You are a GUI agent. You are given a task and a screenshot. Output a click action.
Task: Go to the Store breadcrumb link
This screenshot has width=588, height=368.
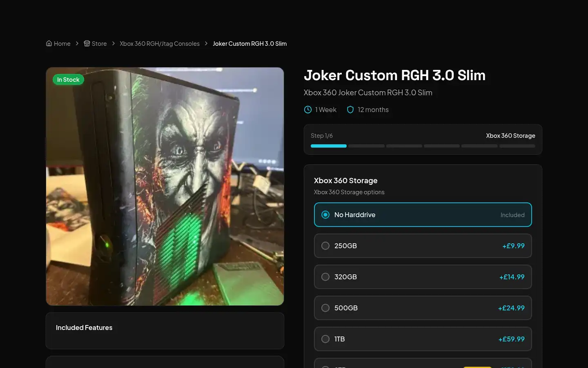pos(95,43)
